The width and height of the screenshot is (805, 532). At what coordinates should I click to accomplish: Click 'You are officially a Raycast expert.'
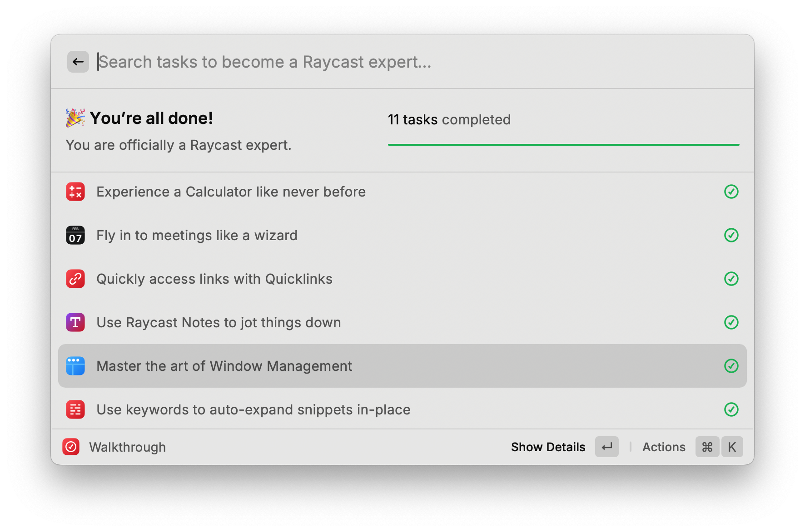[x=179, y=145]
